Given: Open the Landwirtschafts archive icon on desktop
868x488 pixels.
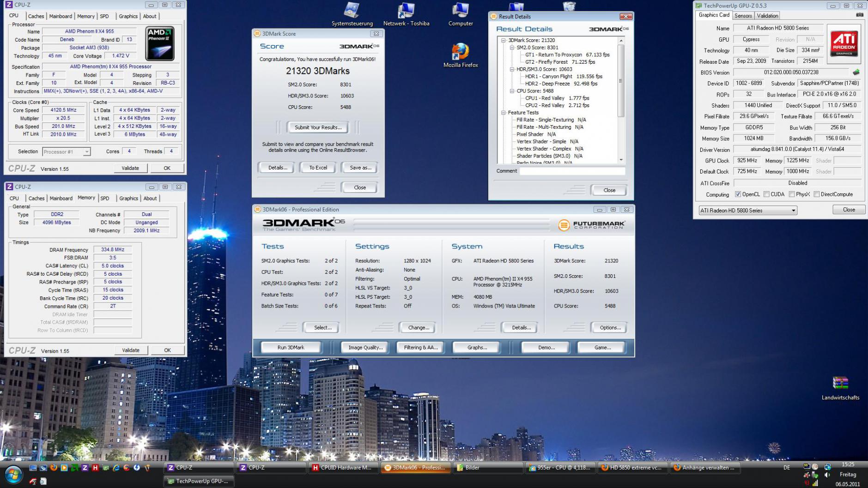Looking at the screenshot, I should pos(840,388).
